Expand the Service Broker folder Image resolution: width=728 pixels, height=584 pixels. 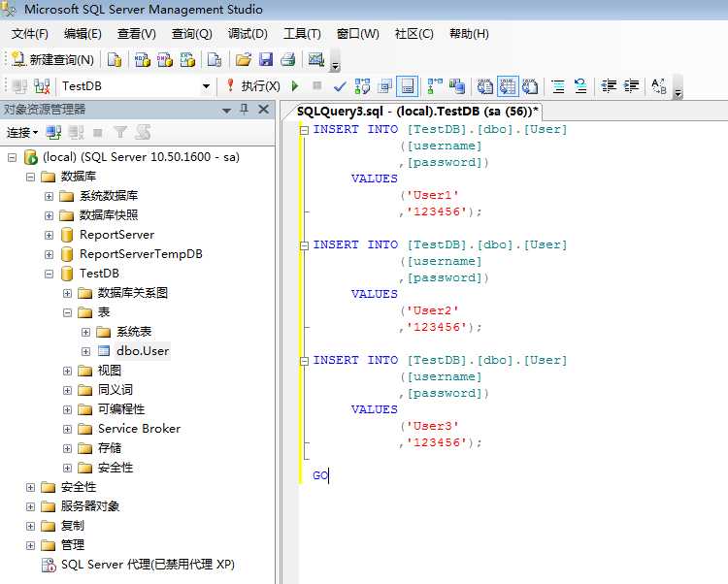click(x=67, y=429)
